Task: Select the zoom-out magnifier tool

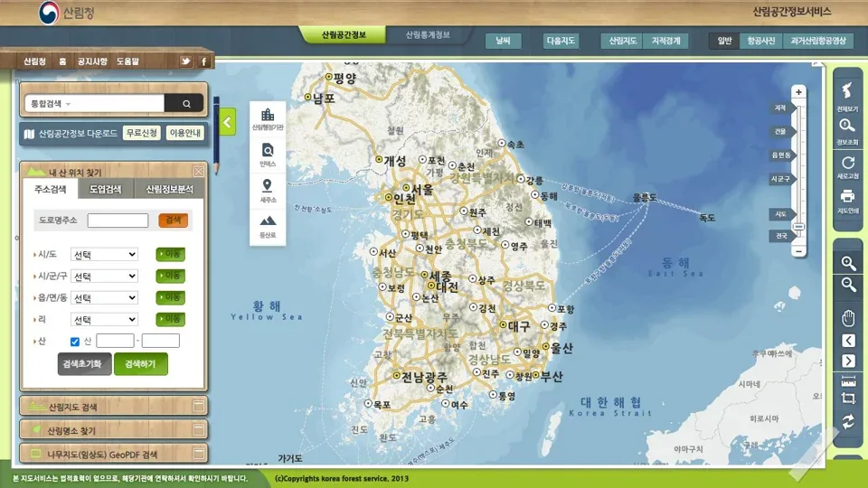Action: tap(848, 285)
